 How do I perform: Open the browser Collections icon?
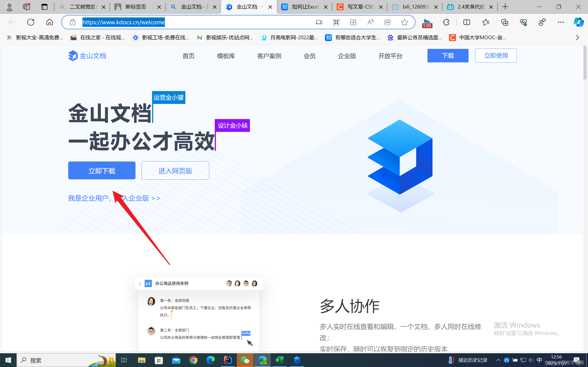(x=505, y=22)
